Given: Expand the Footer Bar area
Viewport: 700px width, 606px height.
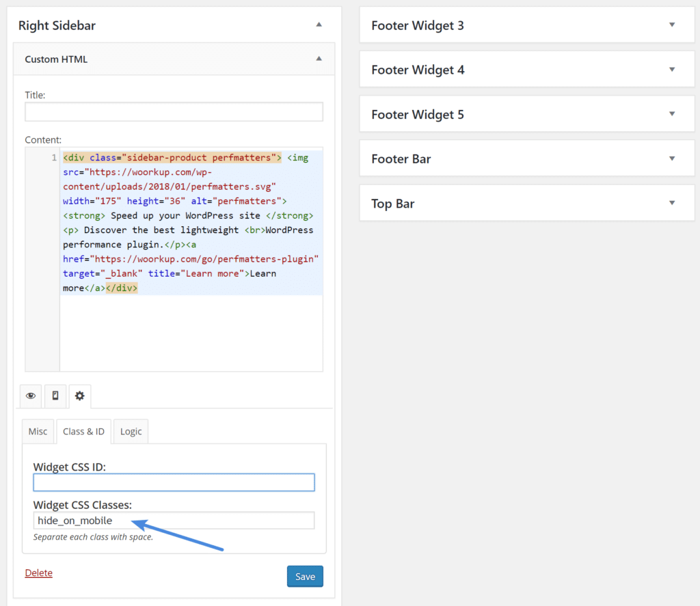Looking at the screenshot, I should coord(672,159).
